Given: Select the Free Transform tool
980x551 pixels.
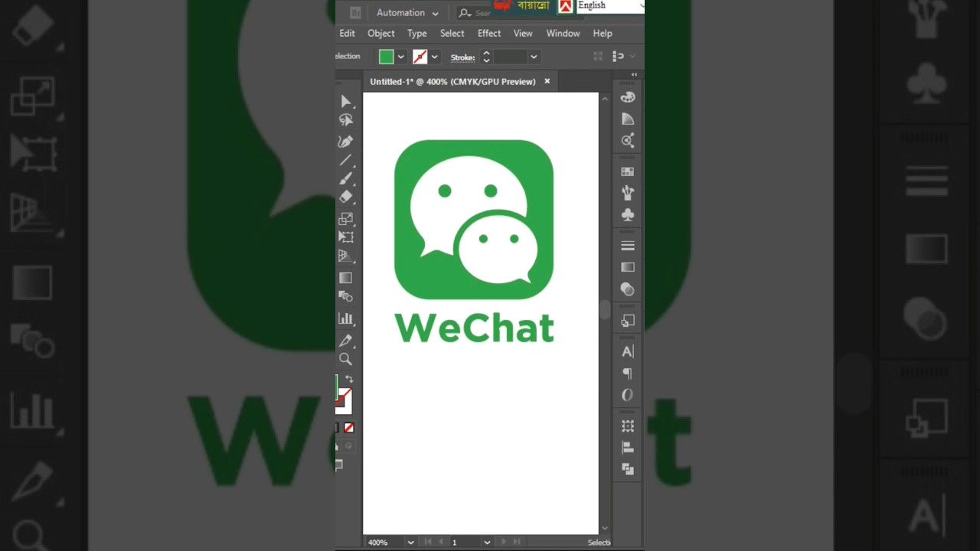Looking at the screenshot, I should (x=346, y=237).
